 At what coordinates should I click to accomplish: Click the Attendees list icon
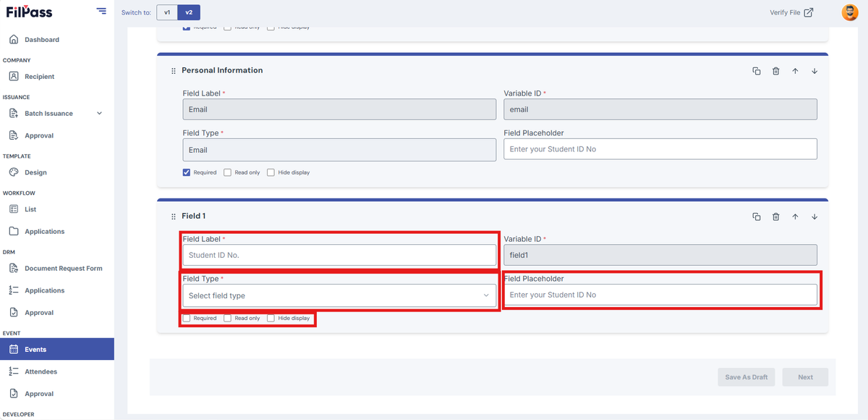tap(14, 371)
